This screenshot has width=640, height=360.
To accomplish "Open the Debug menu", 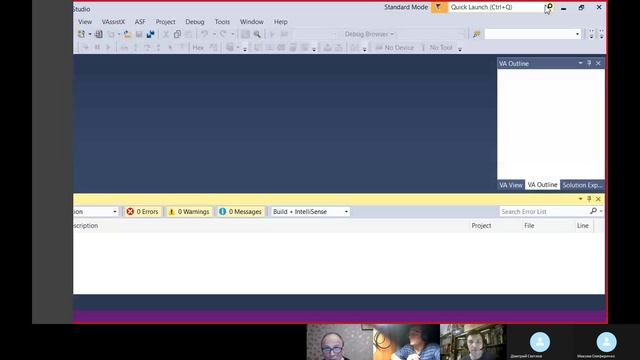I will (x=195, y=22).
